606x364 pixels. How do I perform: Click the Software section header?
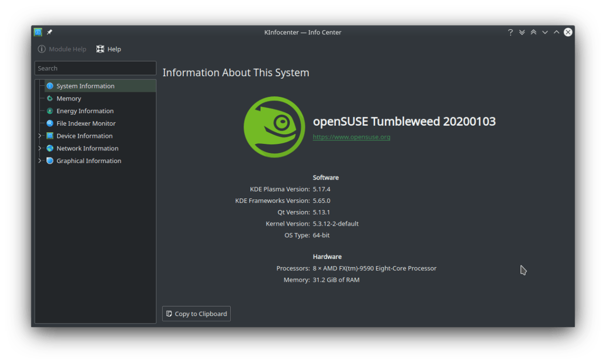tap(326, 178)
